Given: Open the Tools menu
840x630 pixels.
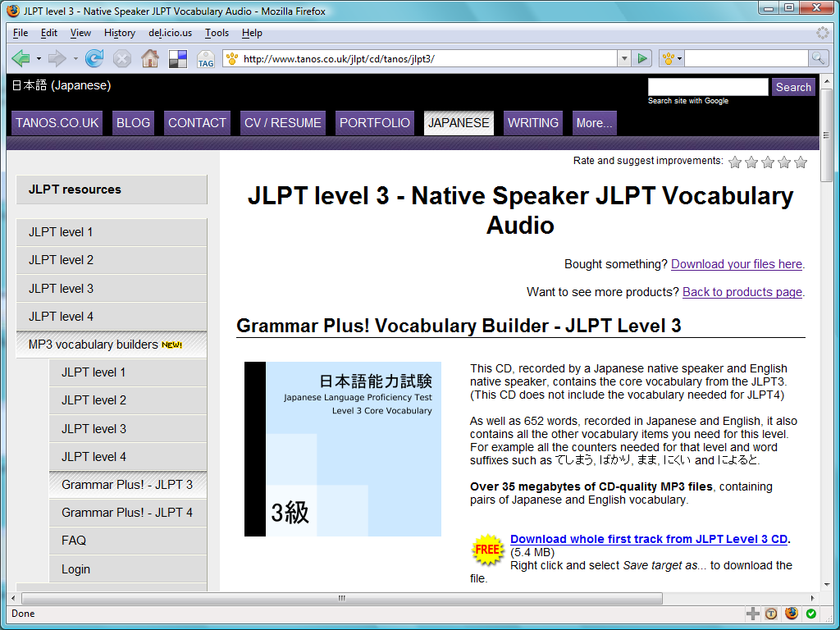Looking at the screenshot, I should [217, 33].
